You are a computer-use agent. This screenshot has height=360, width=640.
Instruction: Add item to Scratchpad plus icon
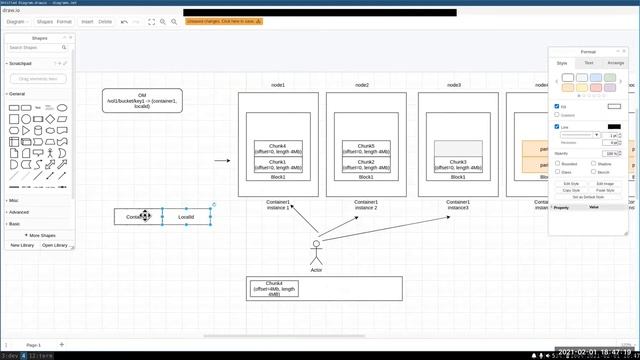tap(60, 64)
